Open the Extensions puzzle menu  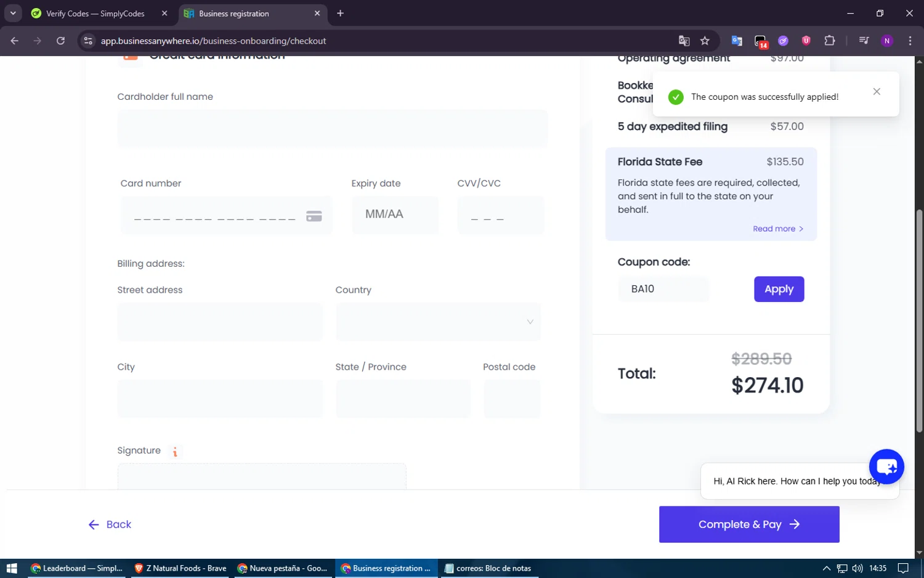coord(830,41)
